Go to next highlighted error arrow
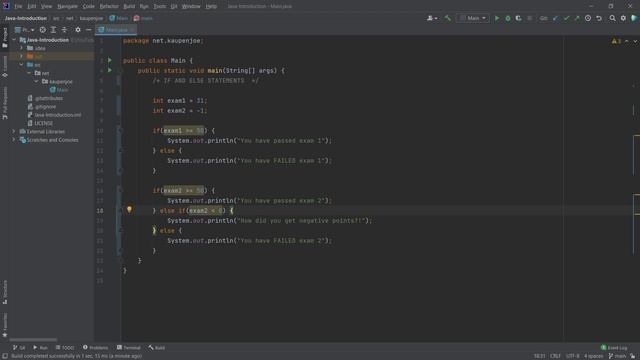Viewport: 640px width, 360px height. pyautogui.click(x=635, y=41)
